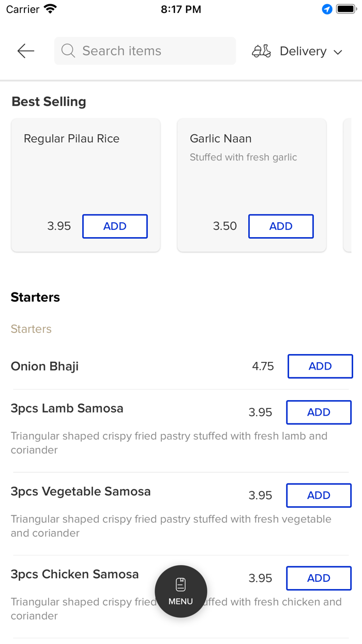
Task: Select the Onion Bhaji item name
Action: 45,367
